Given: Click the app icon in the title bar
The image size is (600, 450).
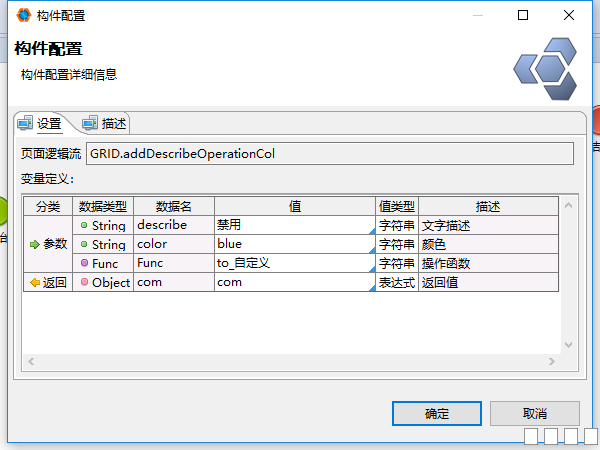Looking at the screenshot, I should coord(24,16).
